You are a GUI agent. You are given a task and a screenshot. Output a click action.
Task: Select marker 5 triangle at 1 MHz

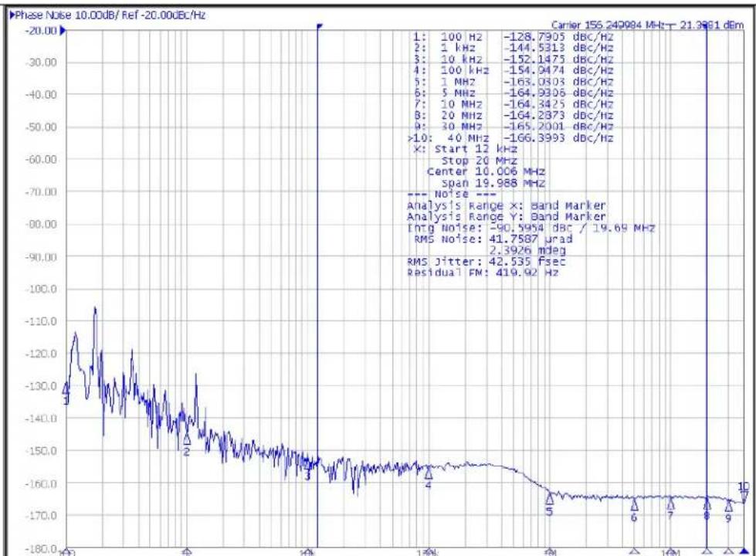coord(549,498)
